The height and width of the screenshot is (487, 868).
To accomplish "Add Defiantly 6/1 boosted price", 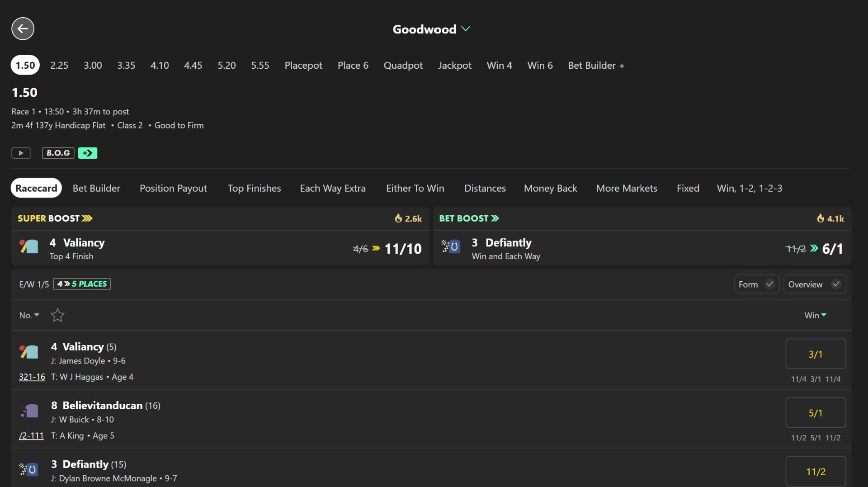I will (x=832, y=249).
